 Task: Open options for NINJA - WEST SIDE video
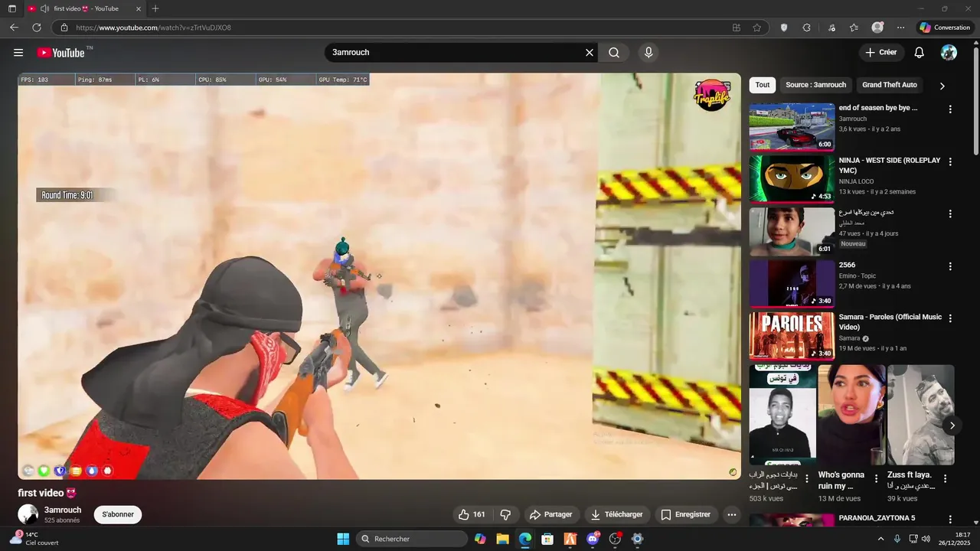(x=950, y=161)
